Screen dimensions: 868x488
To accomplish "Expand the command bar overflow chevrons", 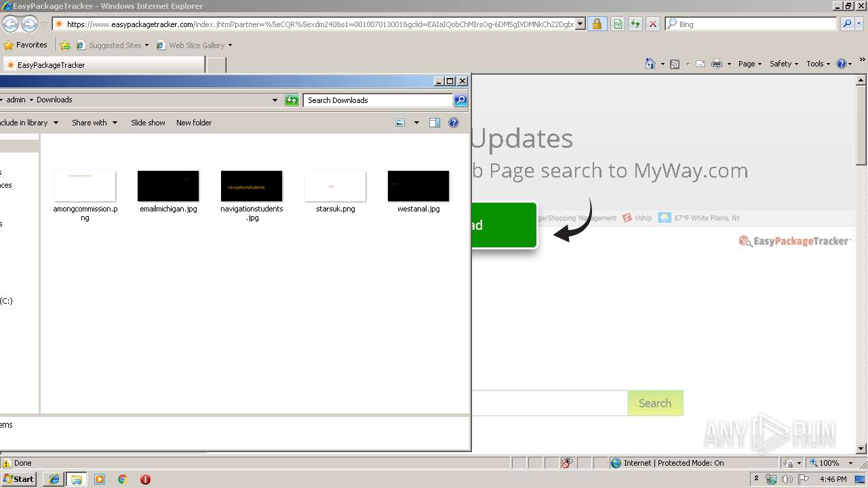I will coord(863,61).
